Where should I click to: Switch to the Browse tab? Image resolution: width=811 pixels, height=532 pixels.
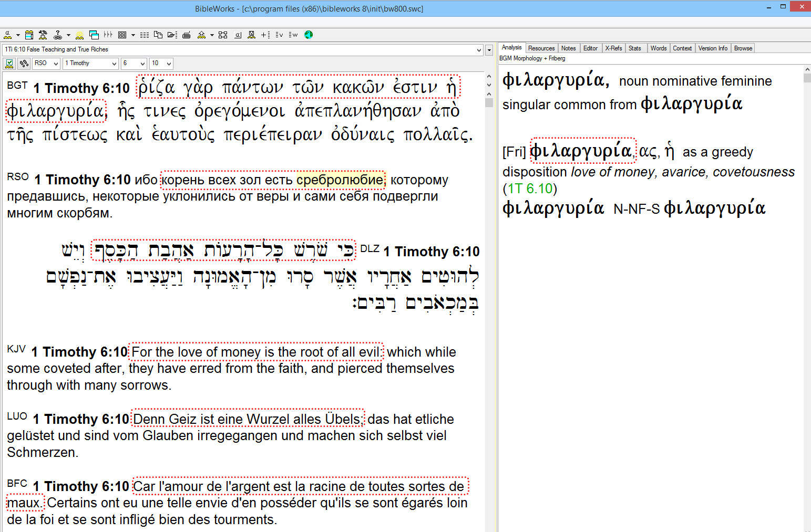pyautogui.click(x=743, y=48)
